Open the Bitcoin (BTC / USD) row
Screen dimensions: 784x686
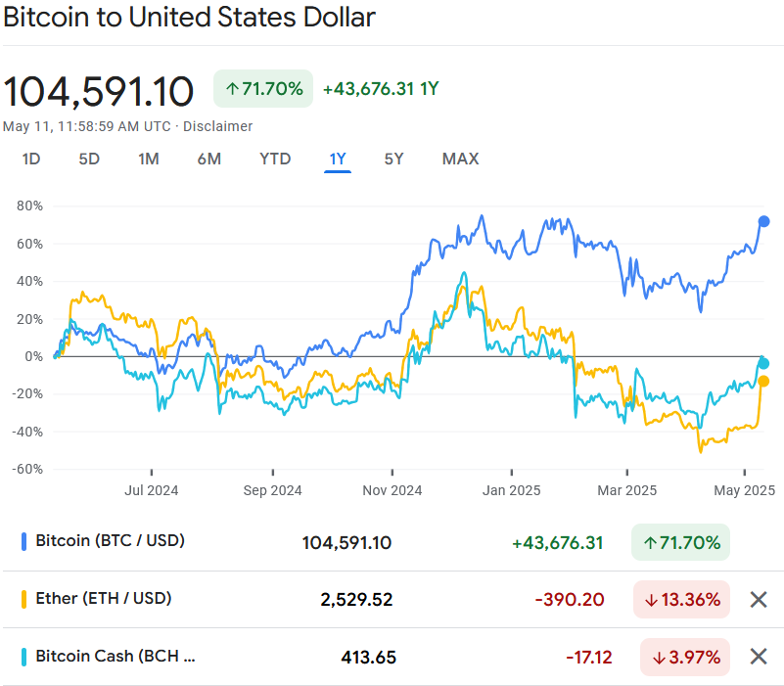point(392,542)
